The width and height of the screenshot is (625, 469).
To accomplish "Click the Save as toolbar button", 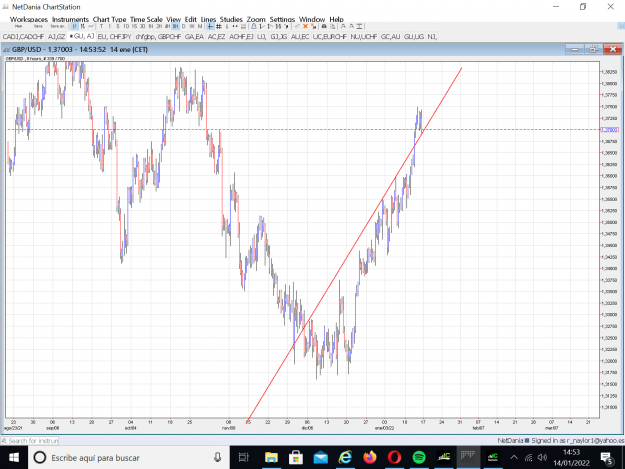I will click(58, 26).
